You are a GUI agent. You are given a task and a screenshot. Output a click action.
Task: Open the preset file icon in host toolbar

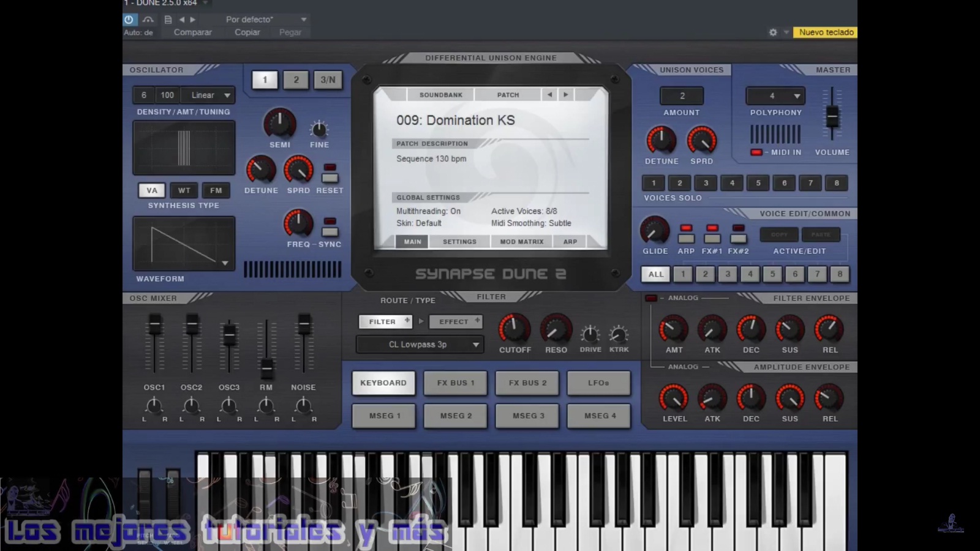pyautogui.click(x=168, y=20)
